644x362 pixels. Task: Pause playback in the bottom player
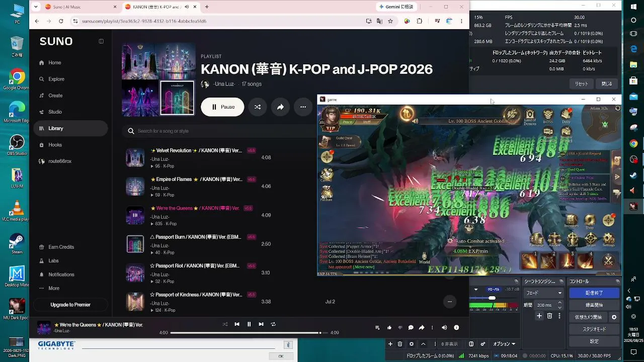249,324
